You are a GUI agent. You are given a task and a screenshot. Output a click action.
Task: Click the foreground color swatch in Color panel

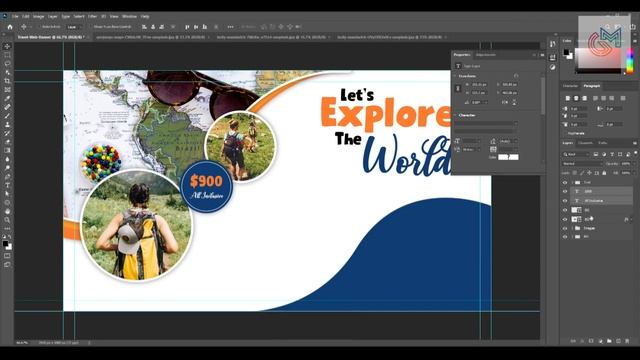click(x=566, y=52)
